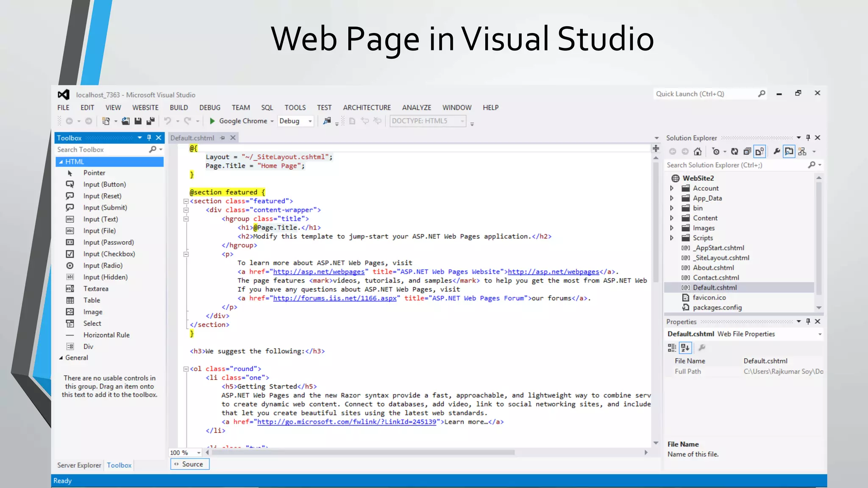Click the View Class Diagram icon
This screenshot has height=488, width=868.
point(802,152)
